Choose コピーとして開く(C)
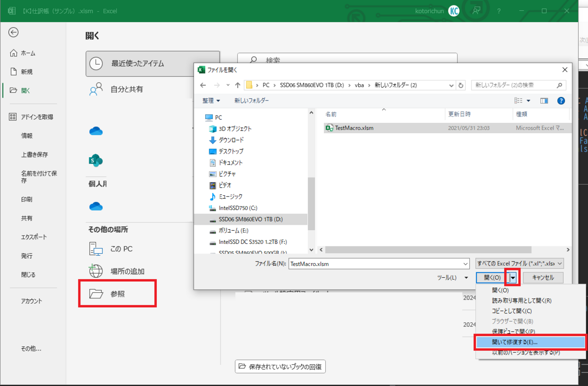 pos(512,311)
